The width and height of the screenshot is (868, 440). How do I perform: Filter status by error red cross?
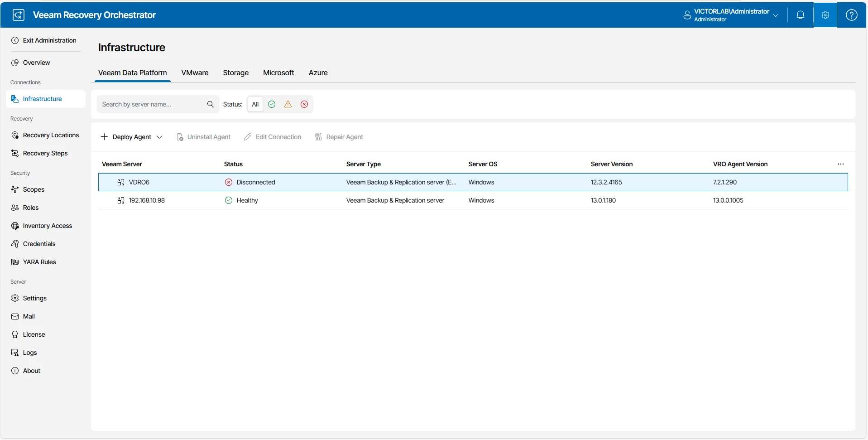304,104
